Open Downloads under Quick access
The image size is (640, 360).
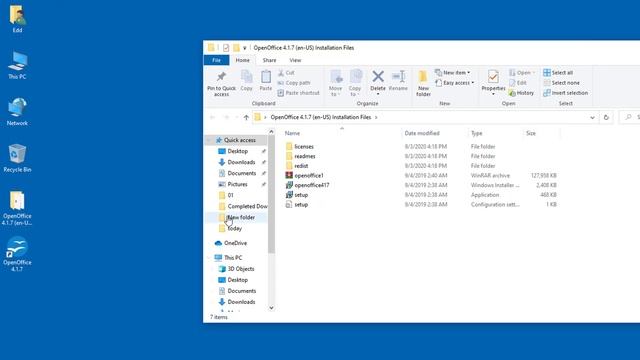click(x=241, y=162)
